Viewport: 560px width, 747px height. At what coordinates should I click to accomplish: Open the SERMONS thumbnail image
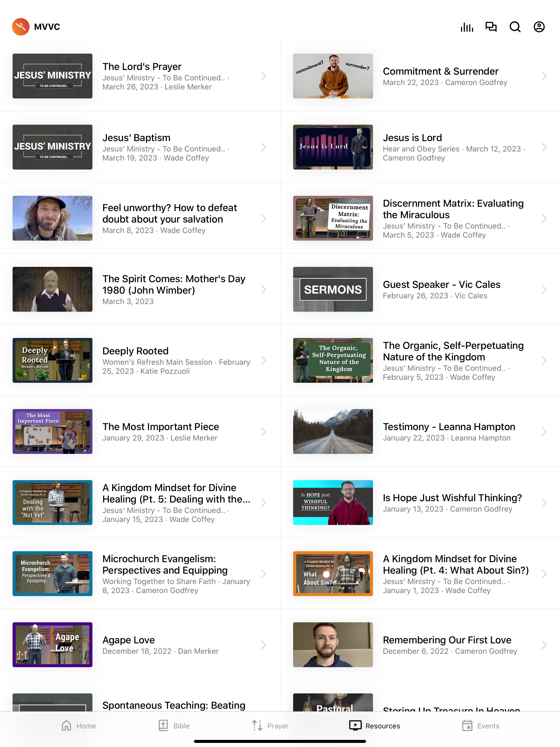(333, 289)
